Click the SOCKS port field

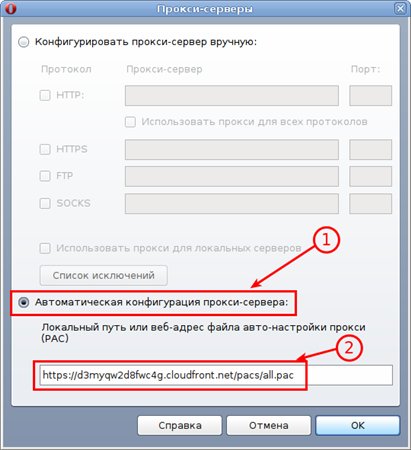point(370,204)
